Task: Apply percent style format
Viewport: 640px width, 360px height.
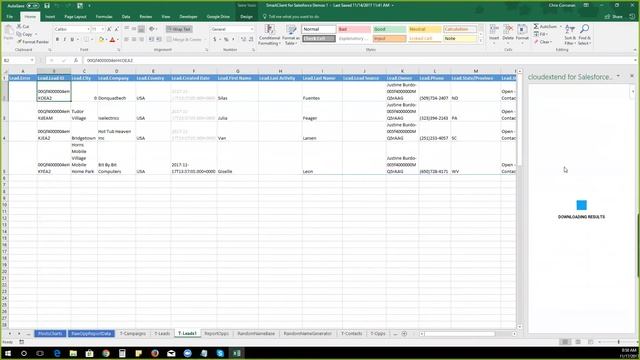Action: click(x=226, y=40)
